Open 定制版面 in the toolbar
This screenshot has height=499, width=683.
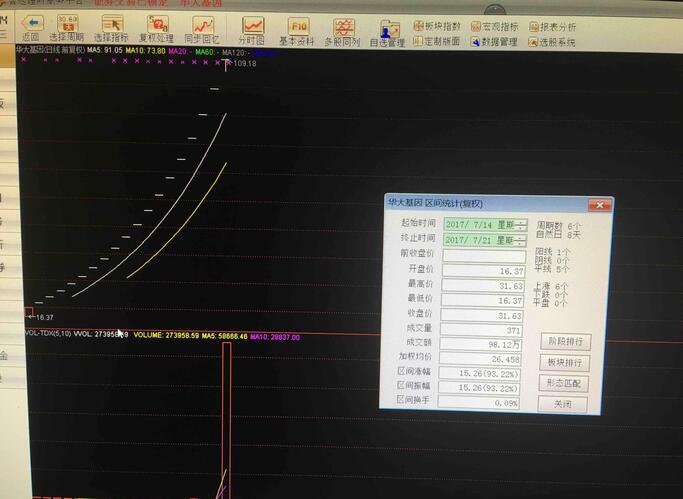point(436,41)
